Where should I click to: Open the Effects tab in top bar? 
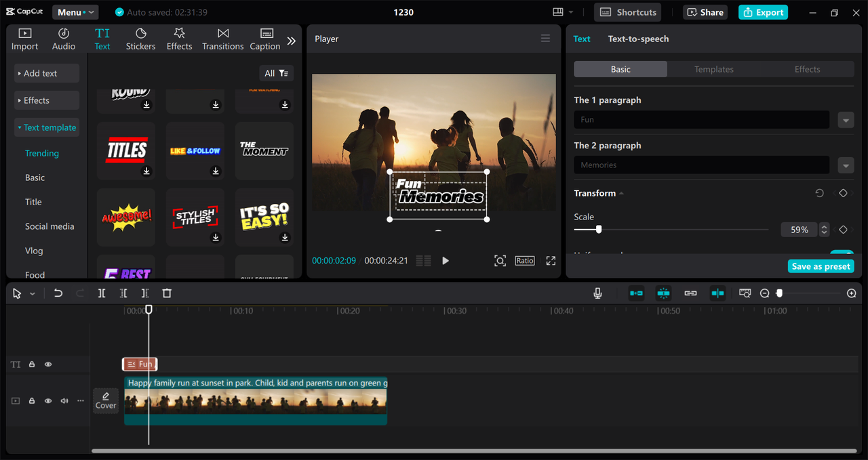click(180, 39)
